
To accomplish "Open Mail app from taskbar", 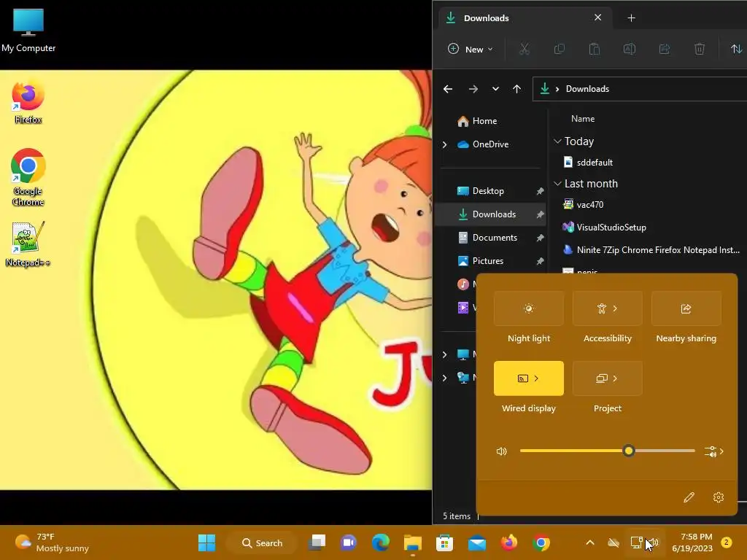I will 477,542.
